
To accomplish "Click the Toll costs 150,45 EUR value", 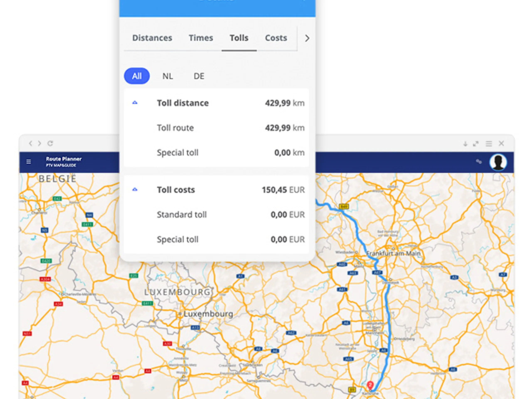I will pos(283,190).
